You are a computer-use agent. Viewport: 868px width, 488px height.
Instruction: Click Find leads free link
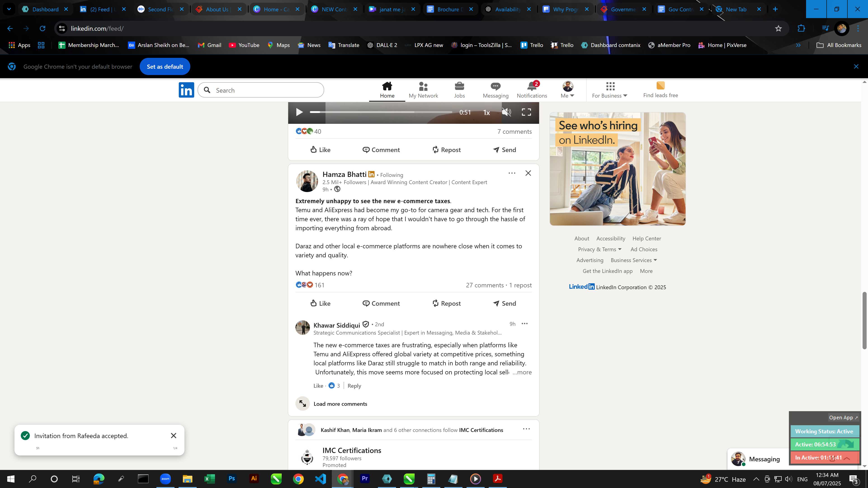tap(660, 90)
